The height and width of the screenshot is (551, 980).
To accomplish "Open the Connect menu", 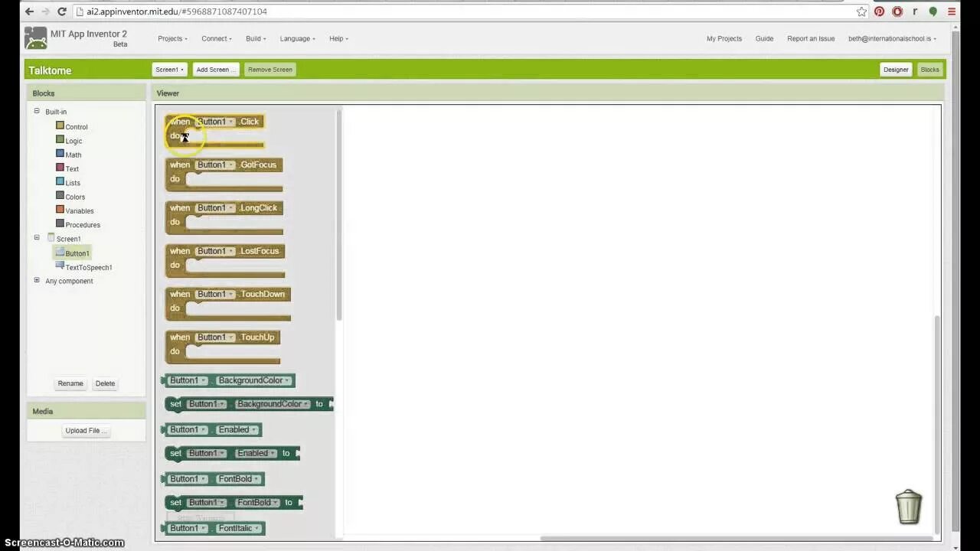I will coord(217,38).
